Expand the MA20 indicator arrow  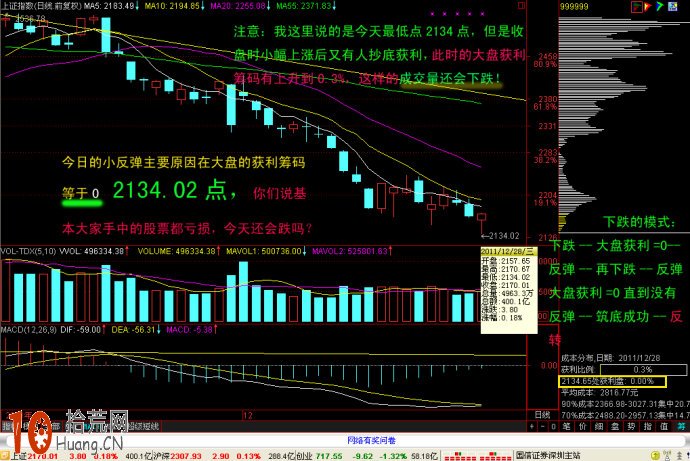263,6
